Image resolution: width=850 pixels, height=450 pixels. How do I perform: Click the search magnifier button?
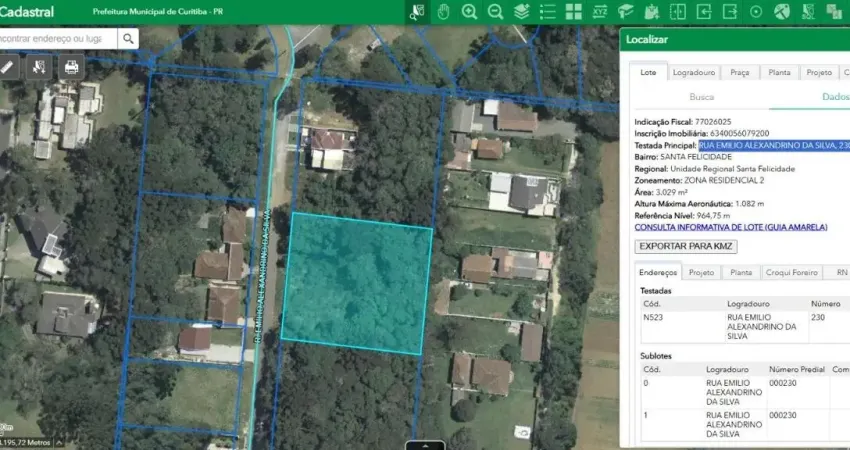click(129, 38)
